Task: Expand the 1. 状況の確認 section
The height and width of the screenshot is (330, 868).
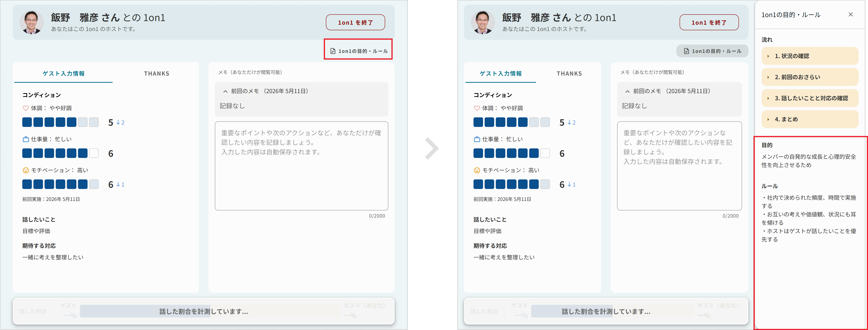Action: click(x=810, y=56)
